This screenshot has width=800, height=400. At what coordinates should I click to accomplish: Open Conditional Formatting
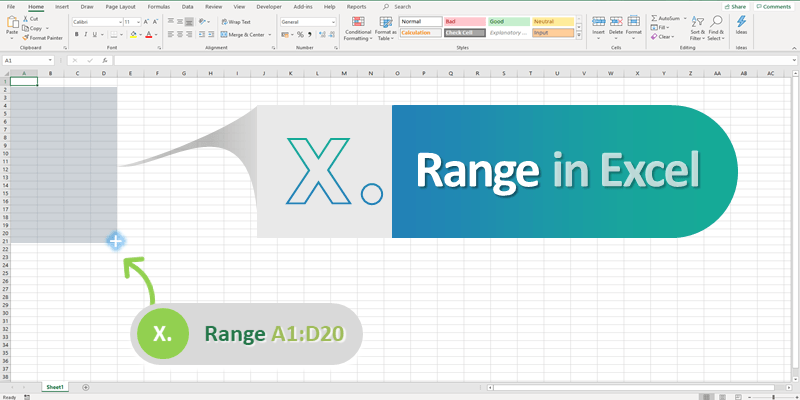point(358,29)
